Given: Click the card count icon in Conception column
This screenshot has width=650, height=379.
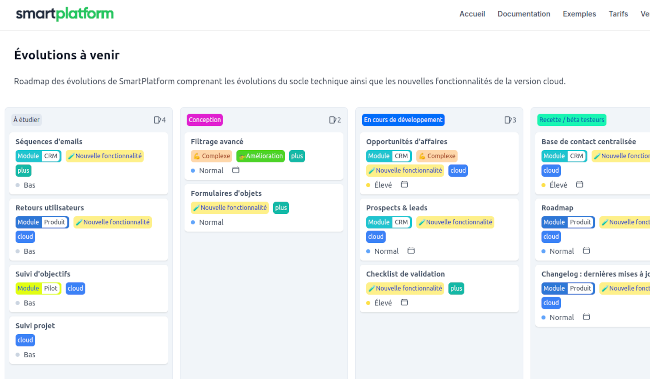Looking at the screenshot, I should click(x=332, y=120).
